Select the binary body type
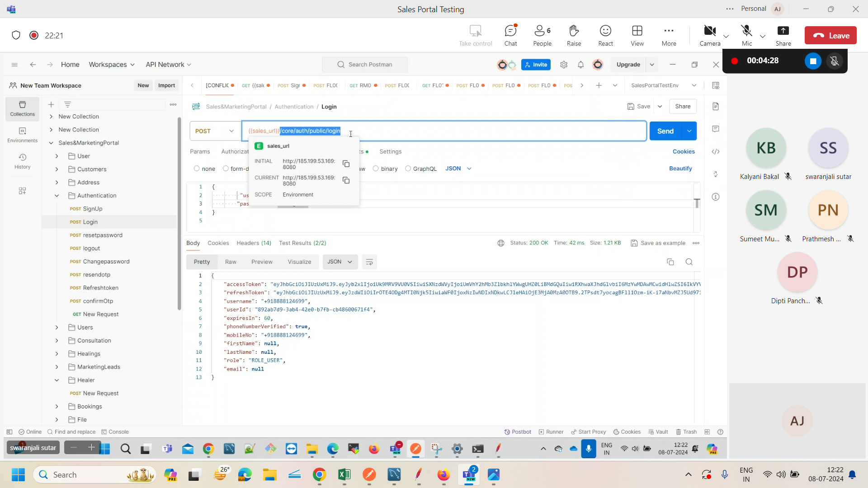Screen dimensions: 868x488 (x=375, y=169)
